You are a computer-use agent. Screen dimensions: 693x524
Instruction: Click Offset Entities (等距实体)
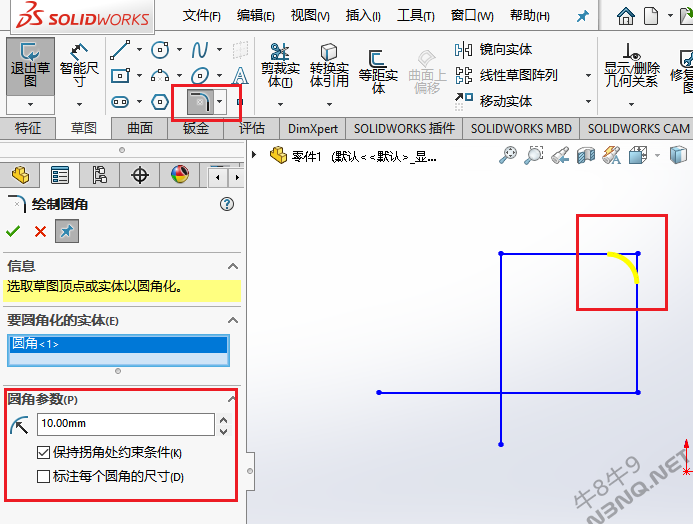(378, 72)
